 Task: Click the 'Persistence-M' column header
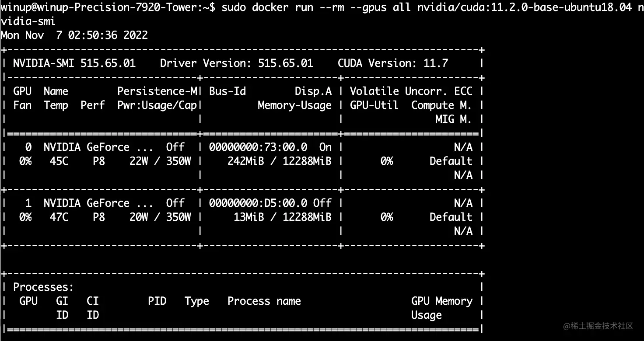coord(157,91)
